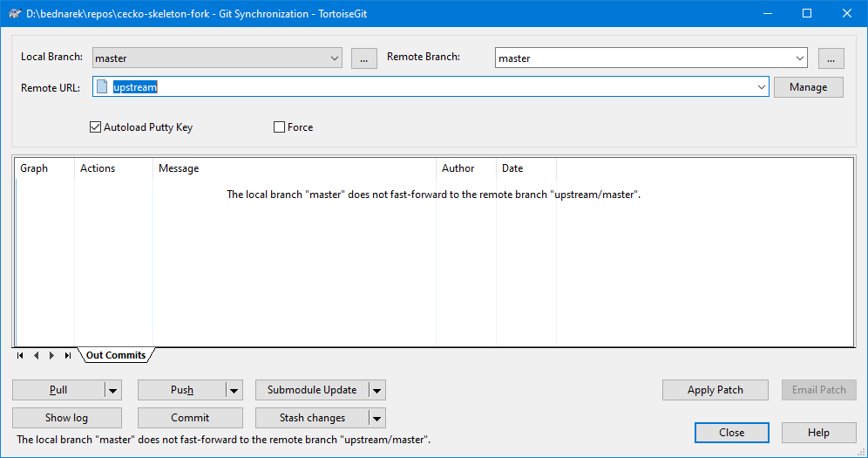Click the Close button at bottom
The image size is (868, 458).
(732, 433)
